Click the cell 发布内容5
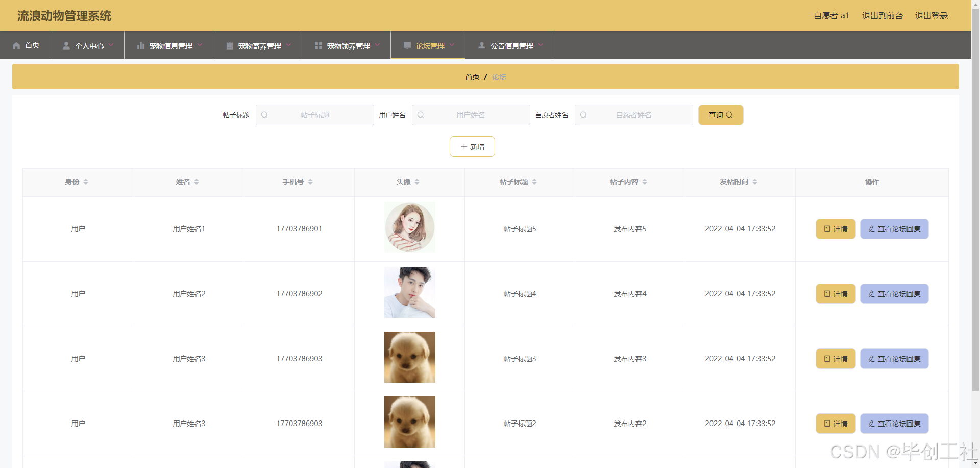Viewport: 980px width, 468px height. click(x=630, y=229)
